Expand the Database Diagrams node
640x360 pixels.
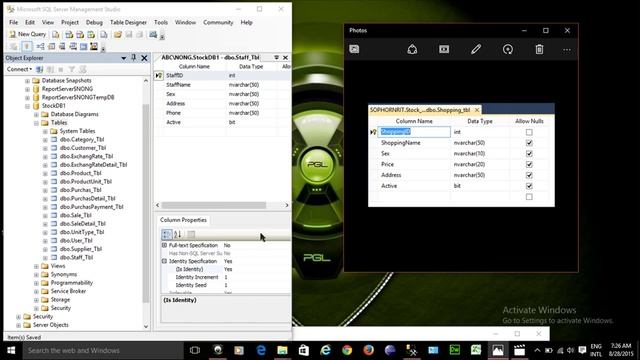point(36,115)
